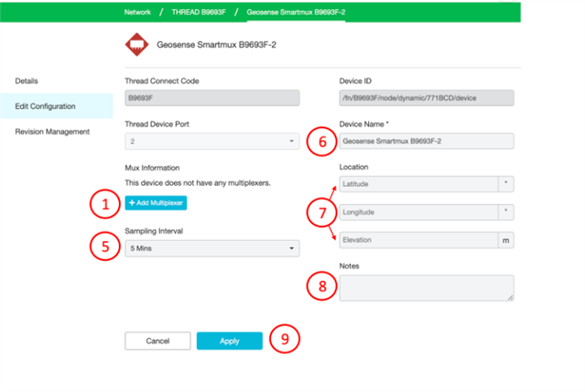Image resolution: width=585 pixels, height=392 pixels.
Task: Click the Device ID field
Action: pos(427,98)
